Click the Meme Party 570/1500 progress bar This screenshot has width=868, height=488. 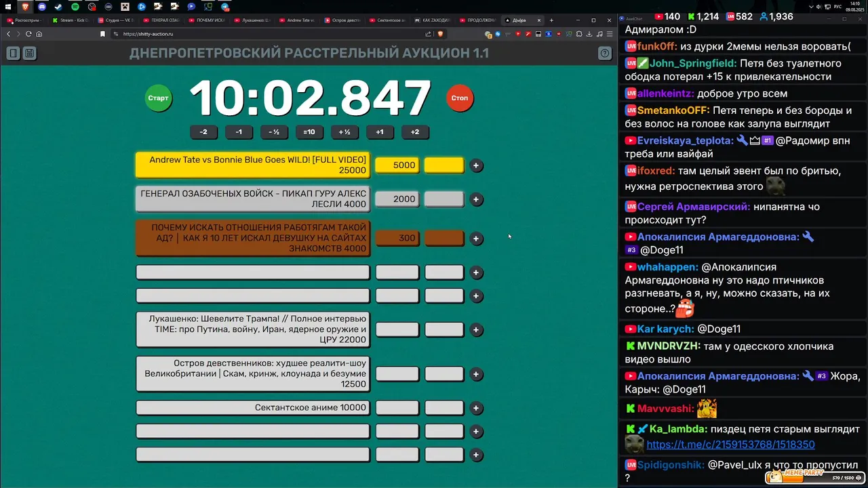[816, 478]
